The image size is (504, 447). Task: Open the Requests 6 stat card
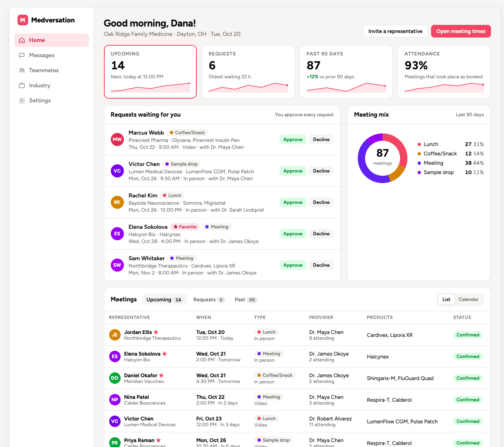[248, 72]
